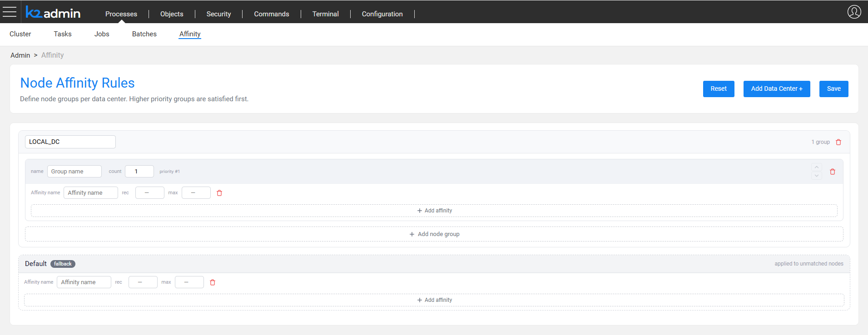This screenshot has width=868, height=335.
Task: Click the Reset button
Action: 719,89
